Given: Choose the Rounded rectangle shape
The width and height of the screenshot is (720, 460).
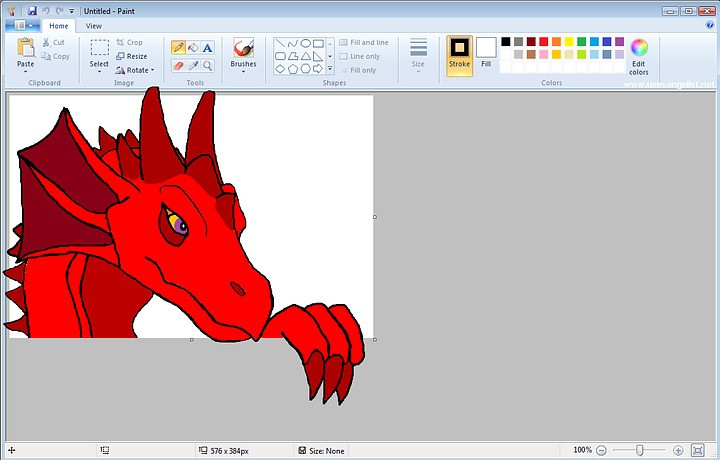Looking at the screenshot, I should (280, 56).
